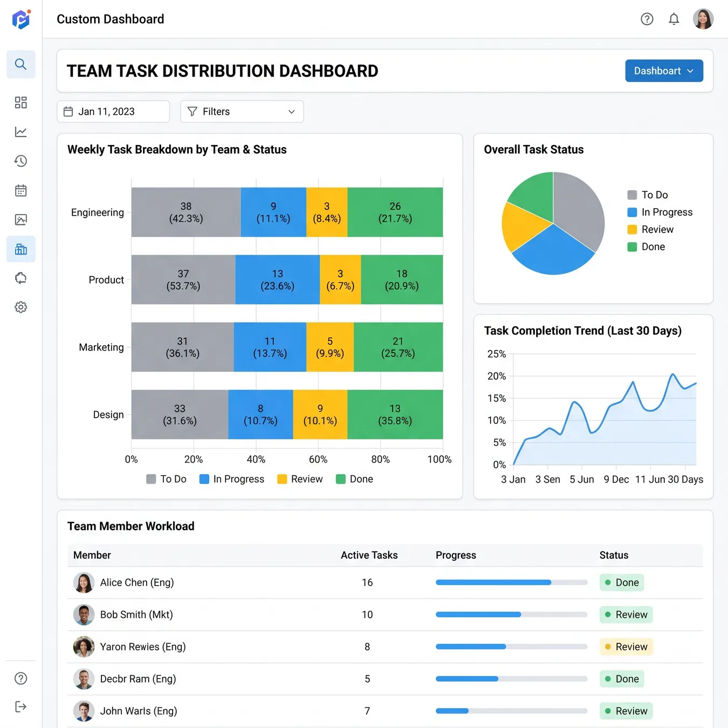
Task: Click Engineering To Do segment 38
Action: coord(186,212)
